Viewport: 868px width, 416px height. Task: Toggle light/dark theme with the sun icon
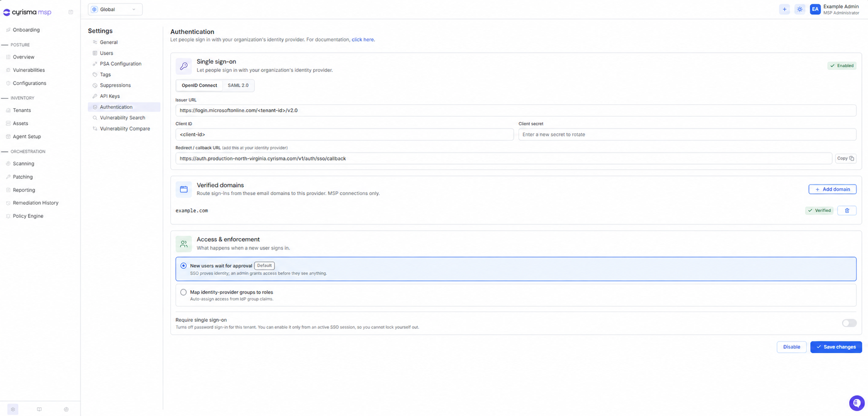point(800,9)
